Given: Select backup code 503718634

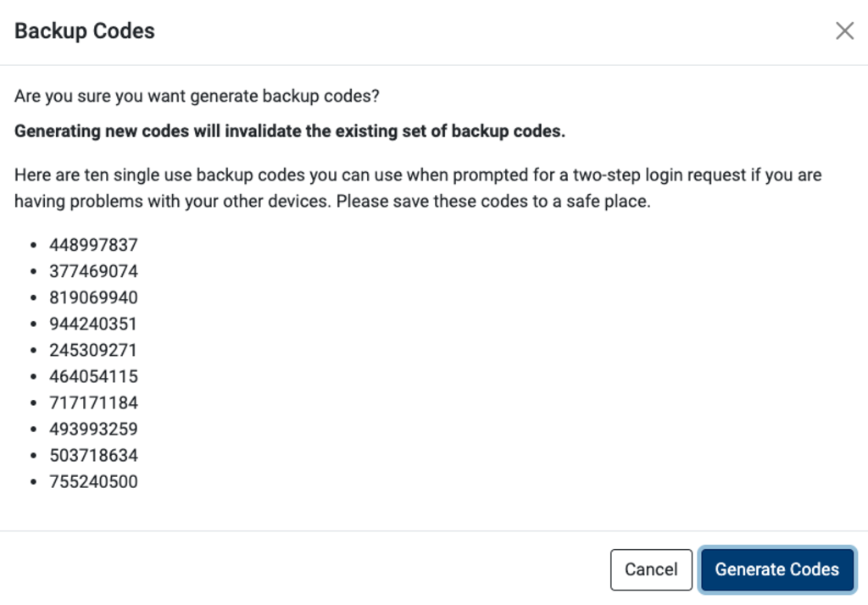Looking at the screenshot, I should tap(93, 454).
